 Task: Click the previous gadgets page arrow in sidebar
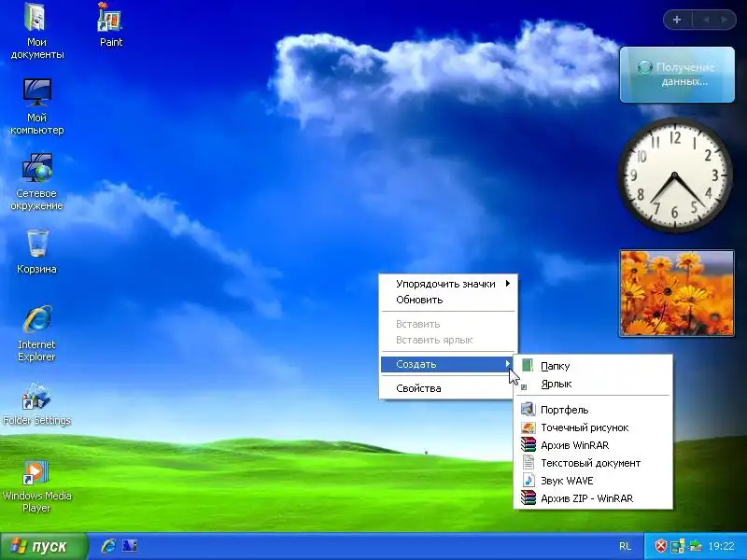(706, 20)
